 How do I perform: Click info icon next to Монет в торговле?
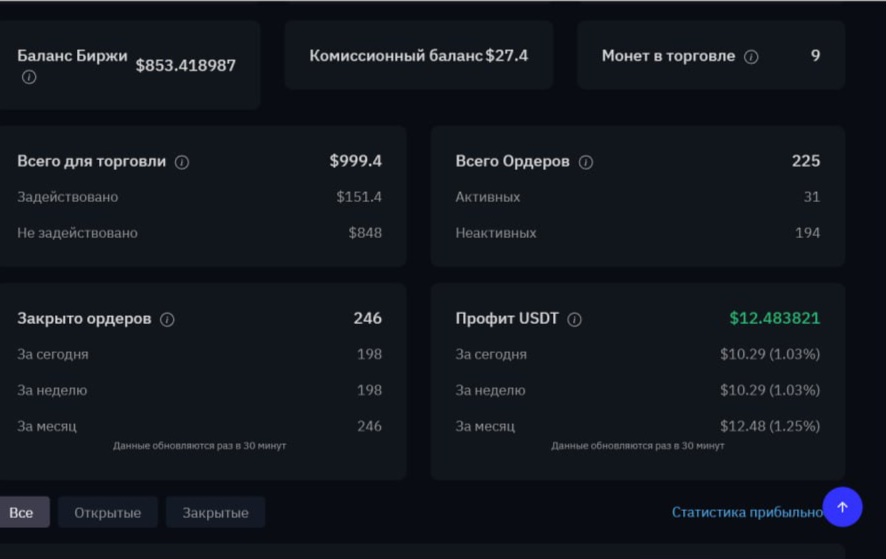[x=751, y=57]
